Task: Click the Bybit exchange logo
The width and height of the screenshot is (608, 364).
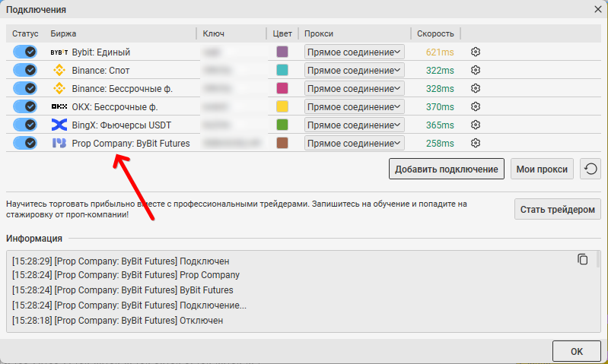Action: (59, 52)
